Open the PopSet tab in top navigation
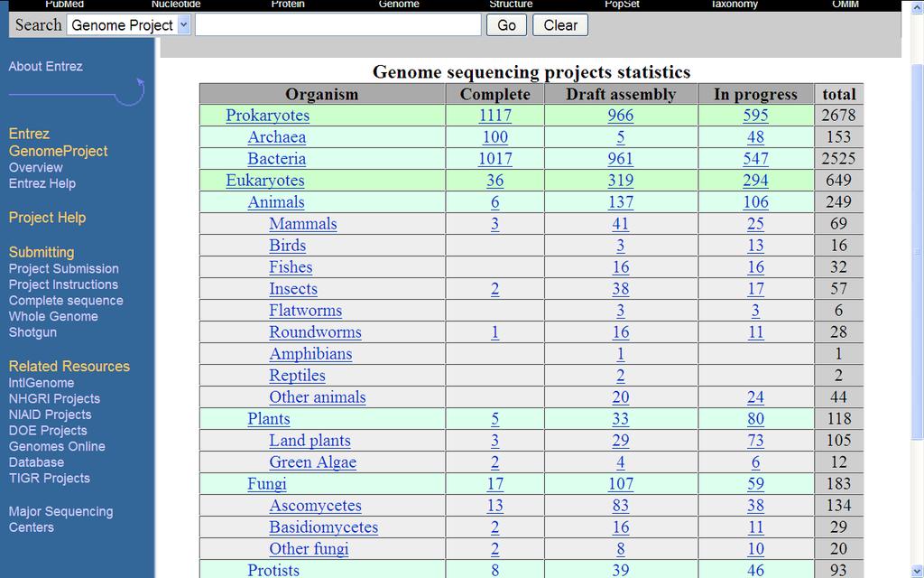 (623, 5)
